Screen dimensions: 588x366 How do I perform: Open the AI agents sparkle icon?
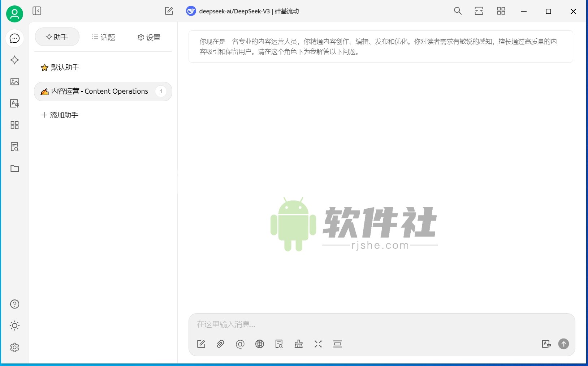click(14, 60)
